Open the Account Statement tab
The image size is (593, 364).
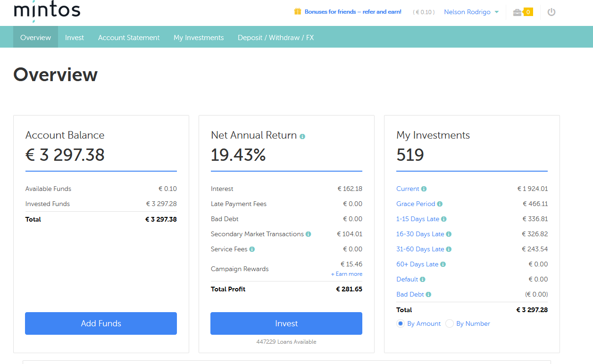tap(129, 38)
